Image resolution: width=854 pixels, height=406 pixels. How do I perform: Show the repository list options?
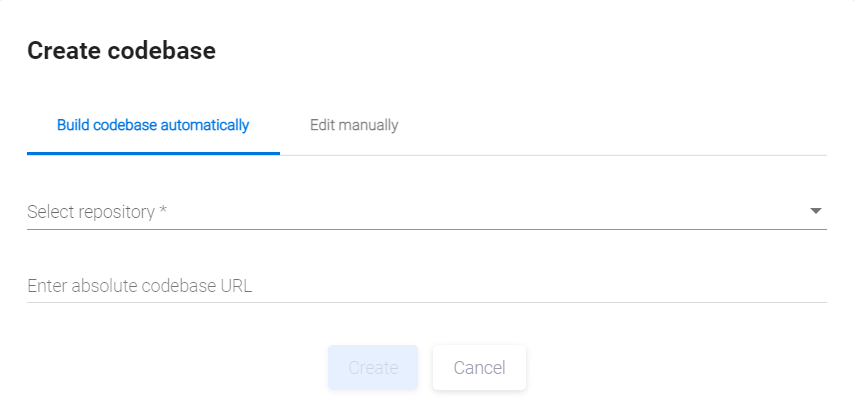click(x=426, y=212)
